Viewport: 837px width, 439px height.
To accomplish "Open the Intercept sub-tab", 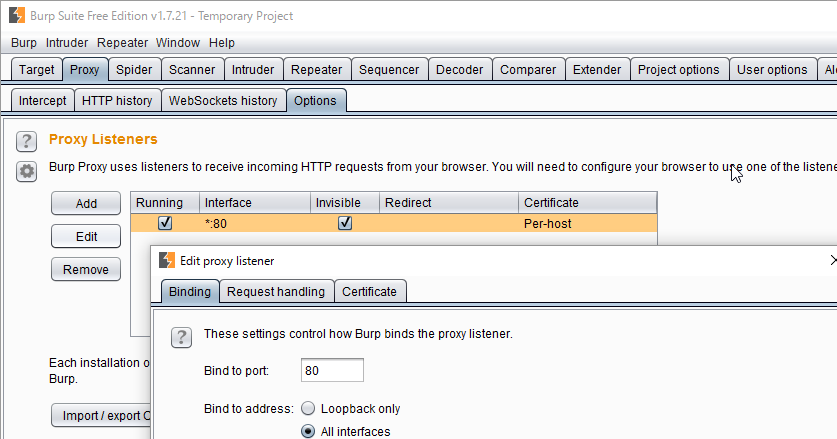I will [43, 100].
